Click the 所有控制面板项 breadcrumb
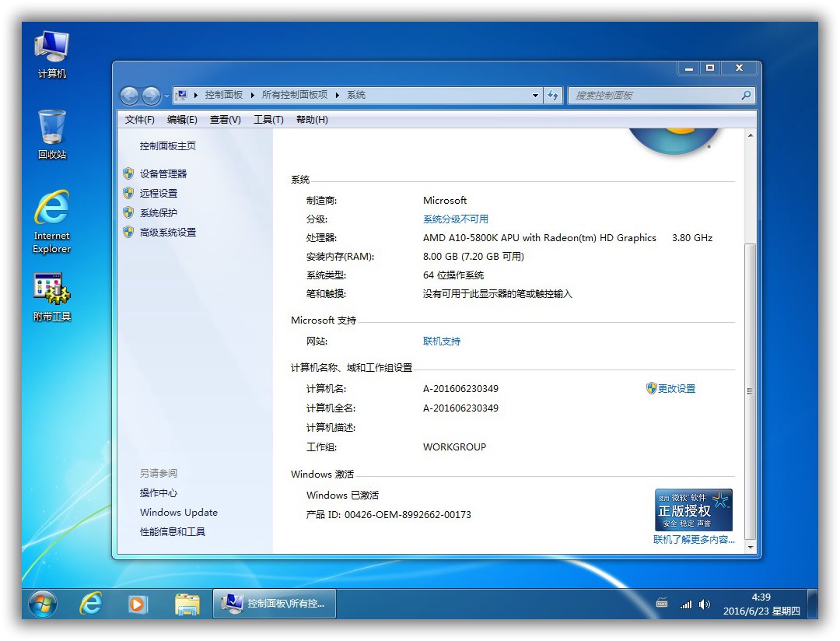The image size is (840, 641). click(295, 95)
